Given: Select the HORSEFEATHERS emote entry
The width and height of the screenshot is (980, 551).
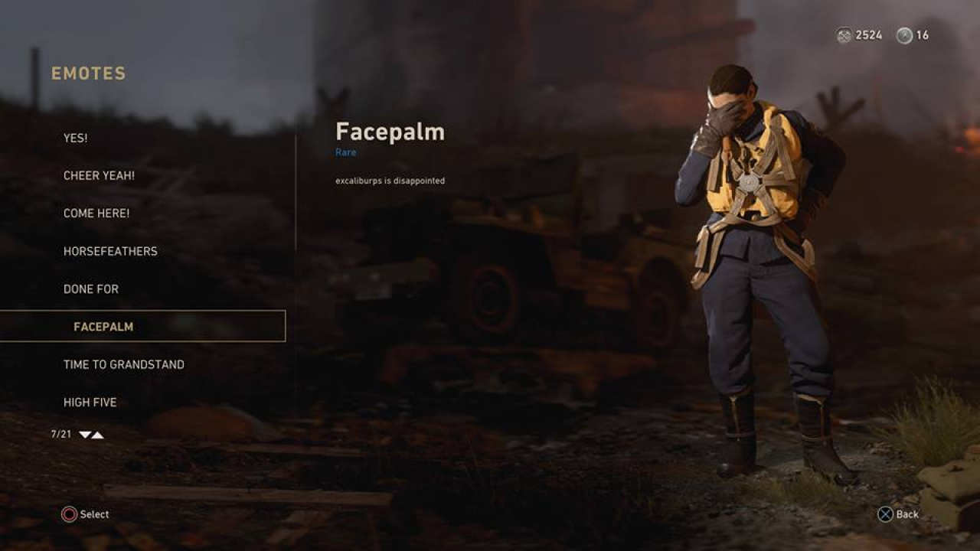Looking at the screenshot, I should coord(110,251).
